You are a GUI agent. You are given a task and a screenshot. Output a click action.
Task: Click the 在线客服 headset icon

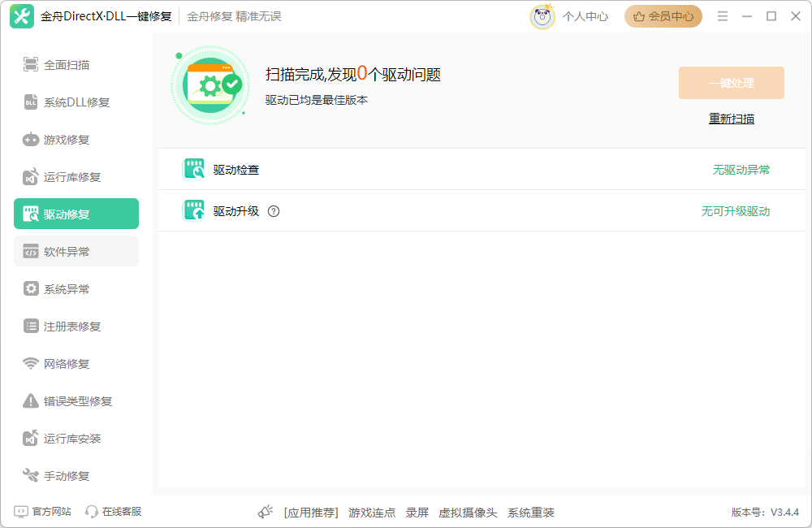point(91,512)
